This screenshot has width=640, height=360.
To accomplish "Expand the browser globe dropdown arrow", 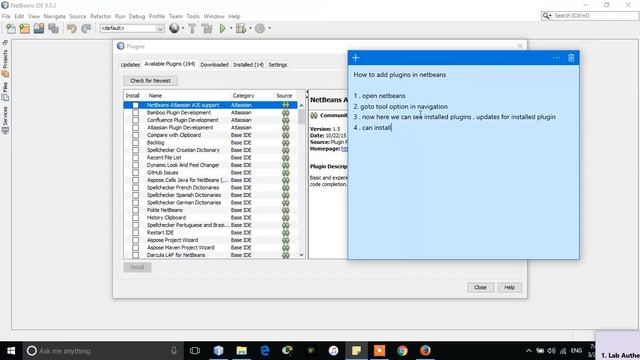I will 183,29.
